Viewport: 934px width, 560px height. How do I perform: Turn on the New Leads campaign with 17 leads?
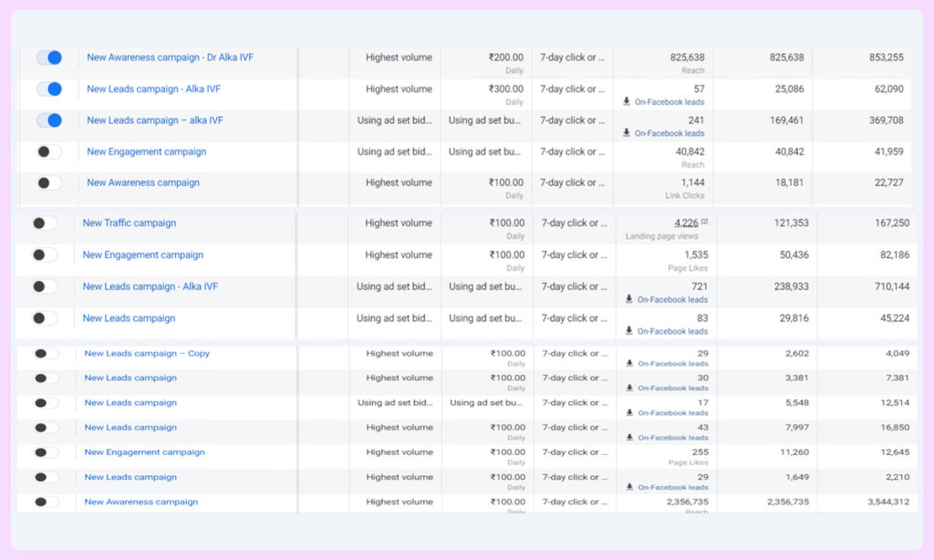47,403
